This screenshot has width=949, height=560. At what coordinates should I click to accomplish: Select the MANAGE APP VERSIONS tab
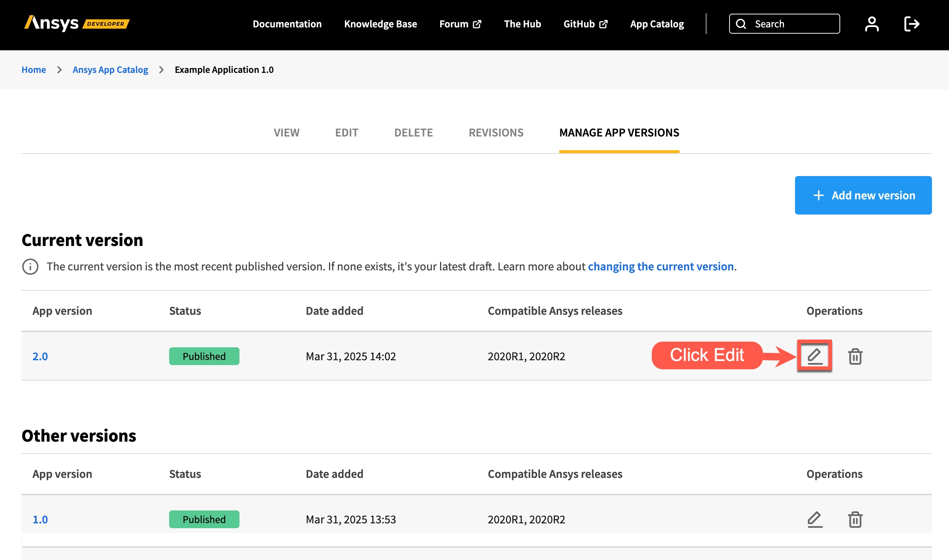tap(619, 133)
